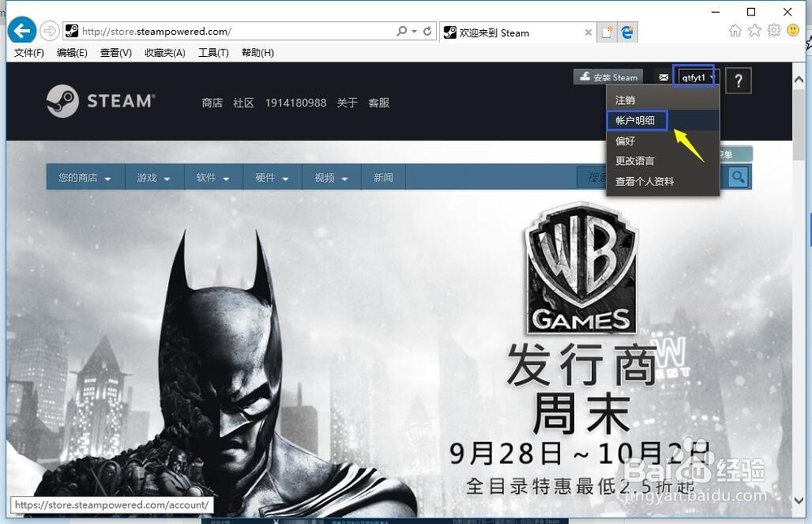Select 帐户明细 from account menu
812x524 pixels.
point(663,120)
